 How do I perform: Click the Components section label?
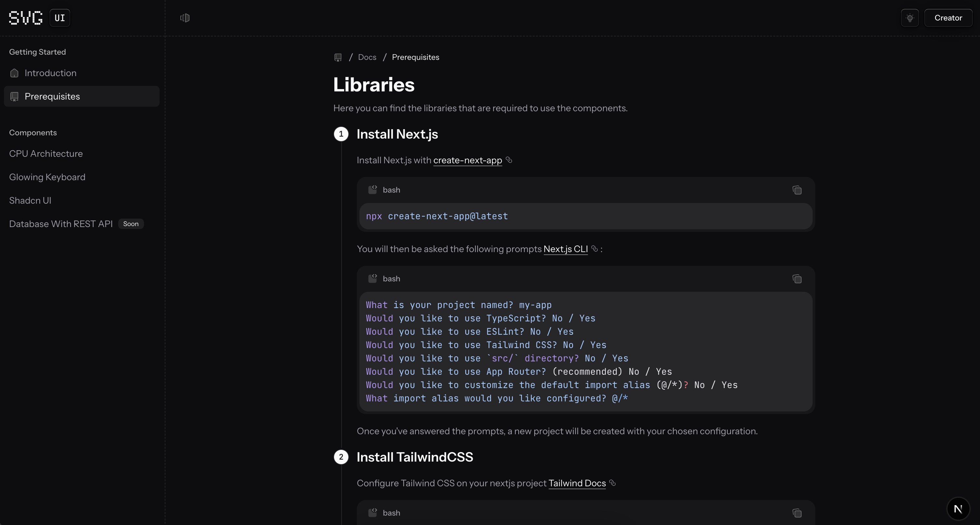click(33, 133)
